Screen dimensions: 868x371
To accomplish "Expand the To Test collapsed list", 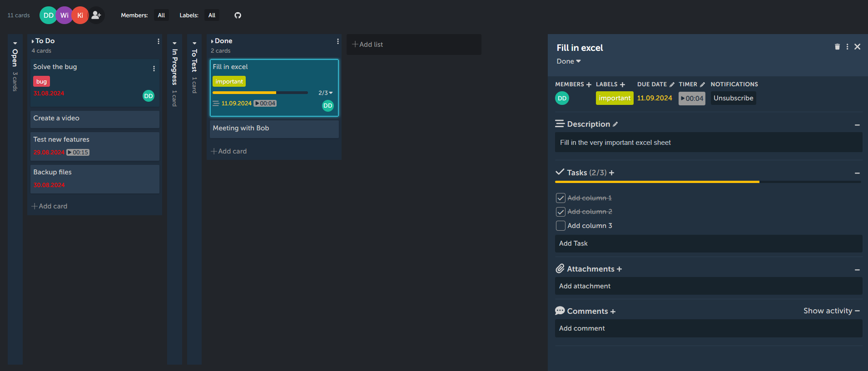I will click(x=194, y=44).
